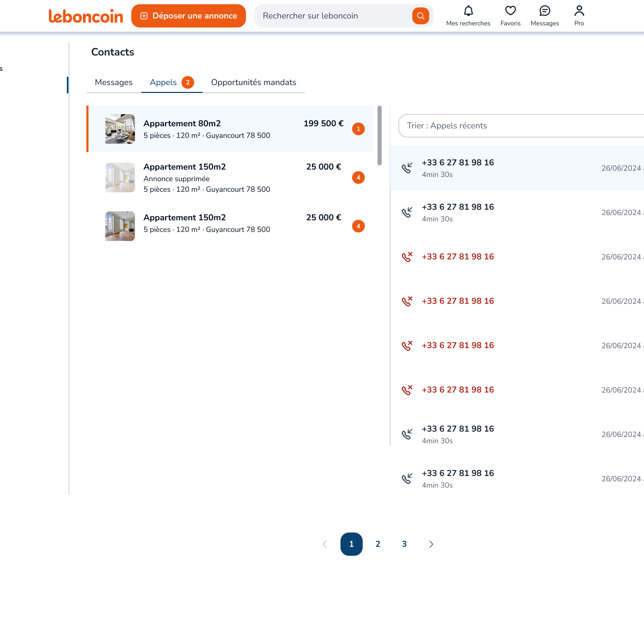Go to previous page with left chevron
Image resolution: width=644 pixels, height=644 pixels.
coord(325,544)
